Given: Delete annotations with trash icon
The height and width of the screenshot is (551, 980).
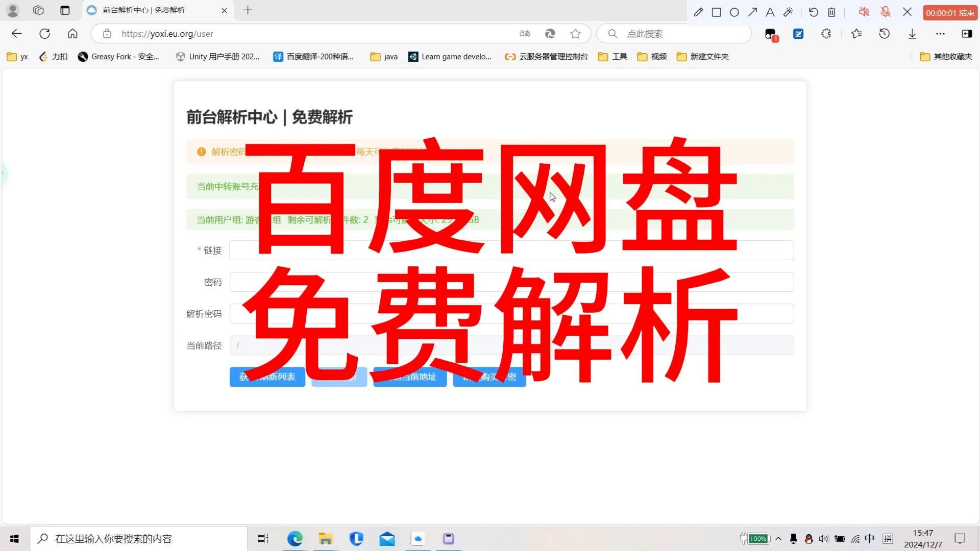Looking at the screenshot, I should pos(831,12).
